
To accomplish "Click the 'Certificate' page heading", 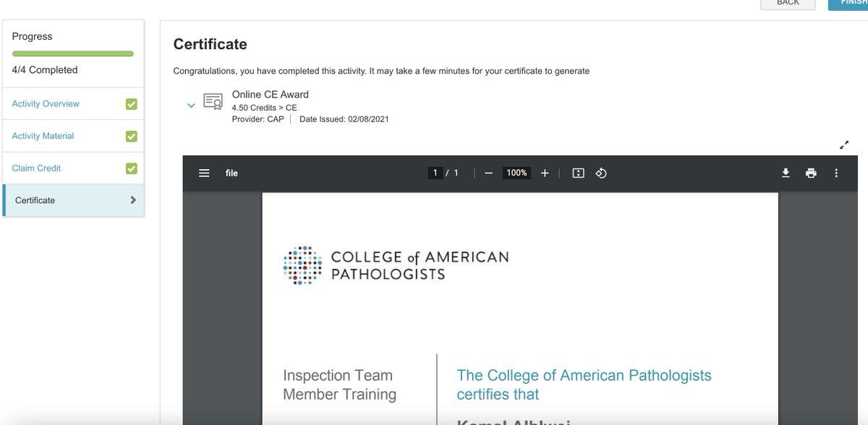I will (x=210, y=44).
